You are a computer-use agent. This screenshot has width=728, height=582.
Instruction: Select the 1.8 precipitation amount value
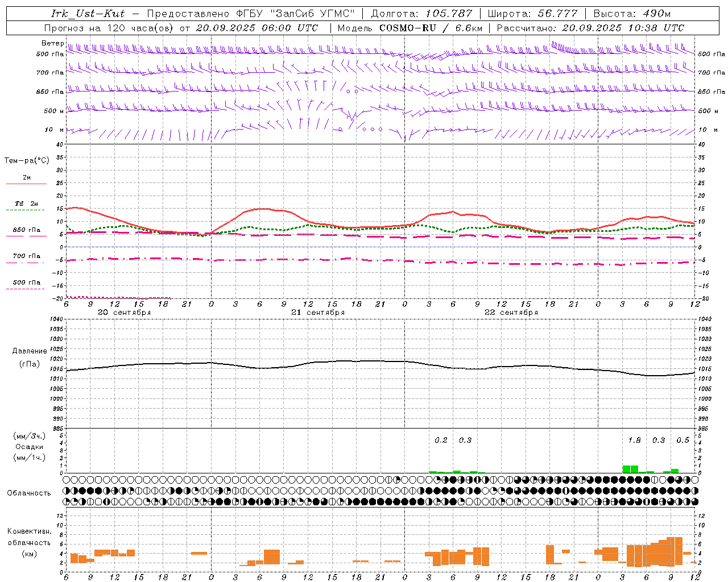pos(634,440)
